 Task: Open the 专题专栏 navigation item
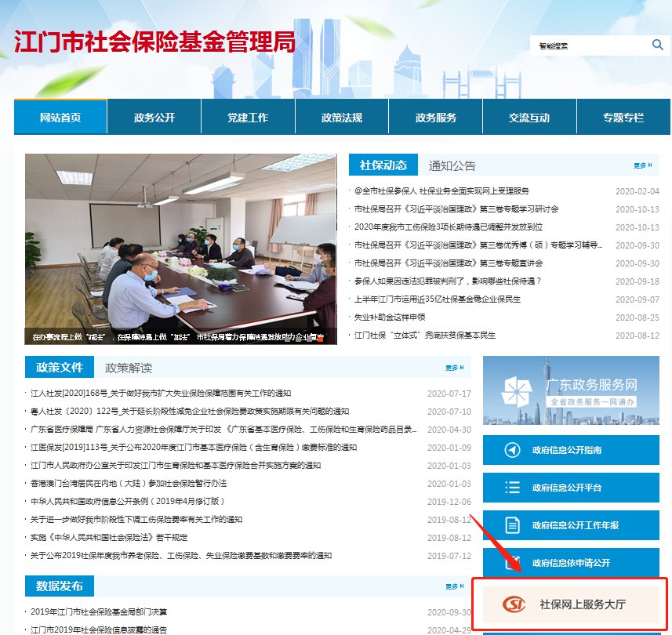tap(623, 117)
